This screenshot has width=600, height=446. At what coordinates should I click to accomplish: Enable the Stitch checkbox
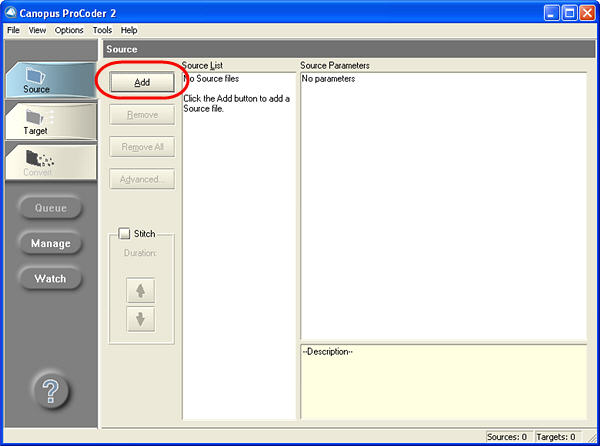pyautogui.click(x=124, y=233)
